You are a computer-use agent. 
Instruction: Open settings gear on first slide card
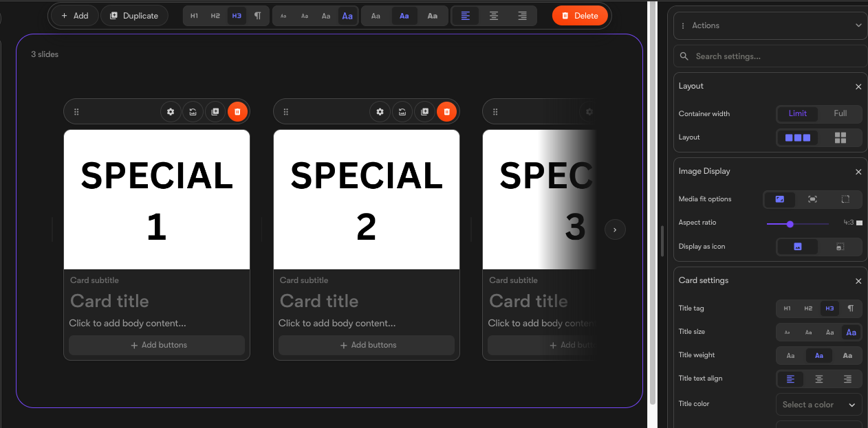[171, 112]
